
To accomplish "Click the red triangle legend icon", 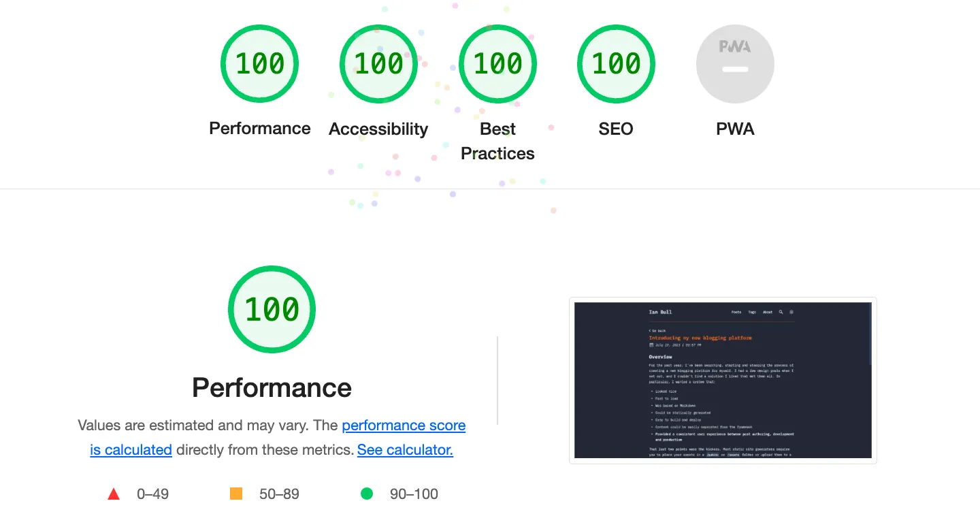I will pos(114,494).
